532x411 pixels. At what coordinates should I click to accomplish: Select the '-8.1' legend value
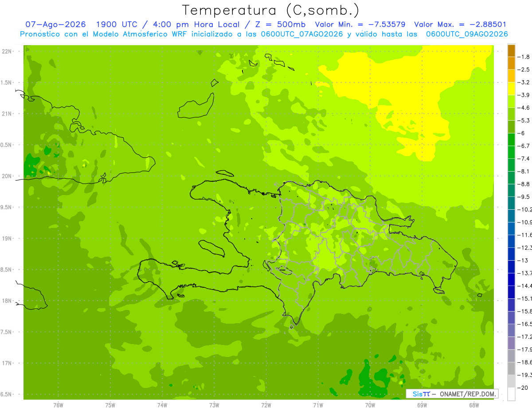tap(524, 171)
